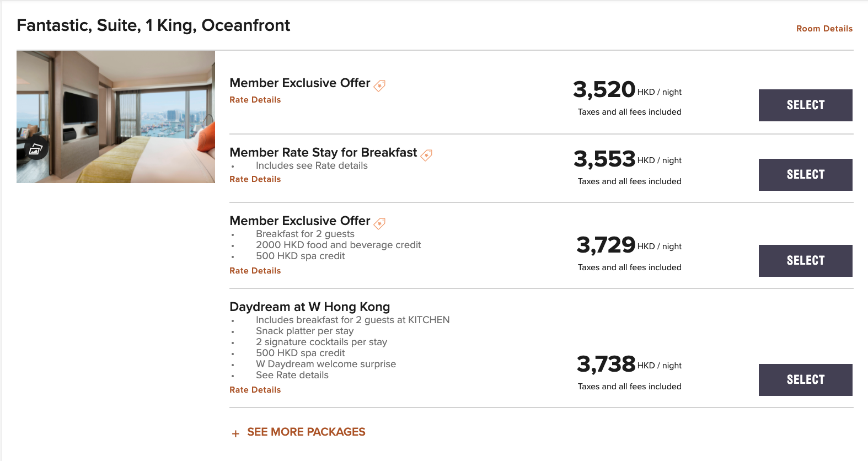The image size is (868, 461).
Task: Click tag icon beside first Member Exclusive Offer
Action: [379, 85]
